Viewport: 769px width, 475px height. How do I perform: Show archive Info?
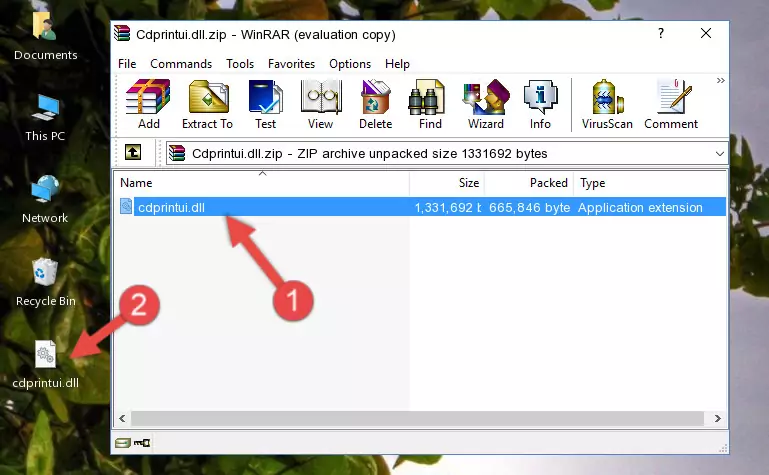pyautogui.click(x=540, y=104)
